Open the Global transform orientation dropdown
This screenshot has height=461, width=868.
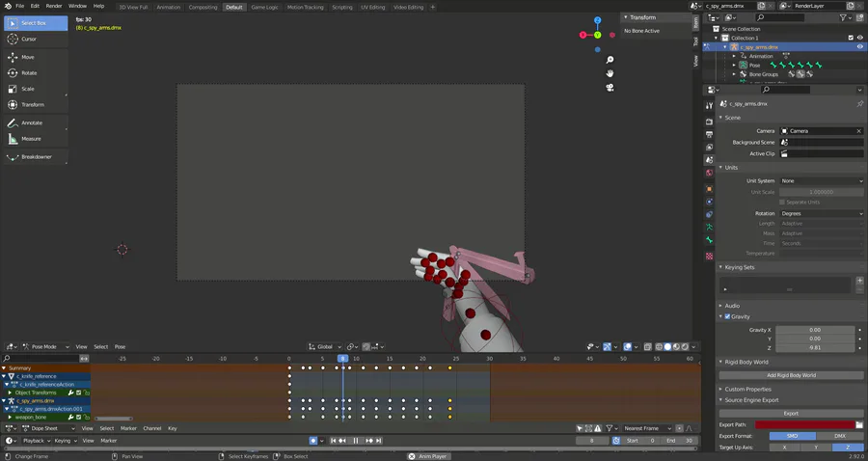(326, 347)
